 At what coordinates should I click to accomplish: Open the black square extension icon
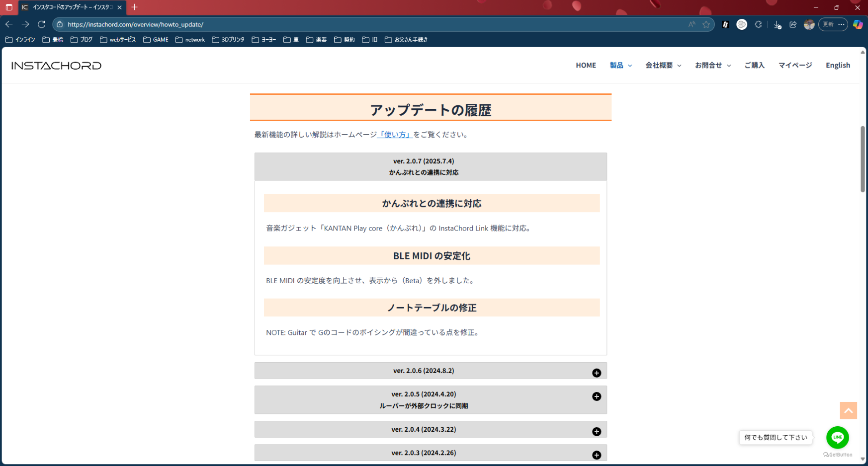725,24
